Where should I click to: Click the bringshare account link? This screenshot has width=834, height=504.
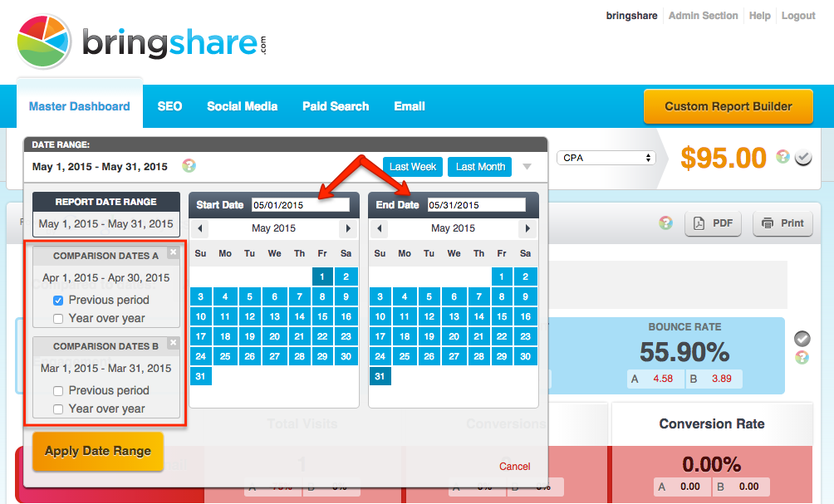[x=631, y=16]
